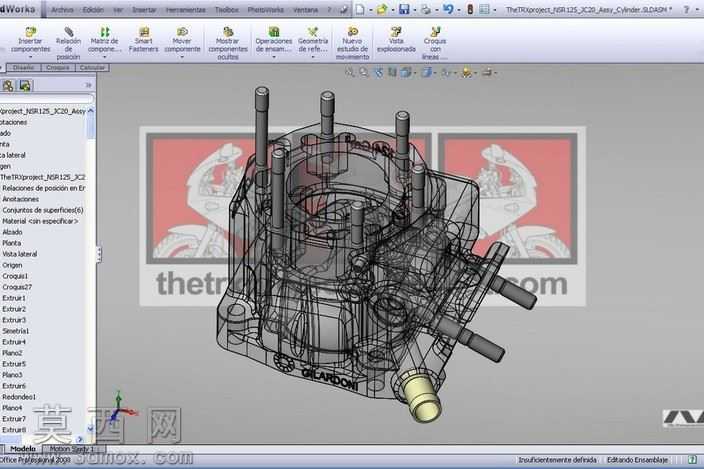Collapse the FeatureManager panel handle
This screenshot has width=704, height=469.
pyautogui.click(x=99, y=254)
